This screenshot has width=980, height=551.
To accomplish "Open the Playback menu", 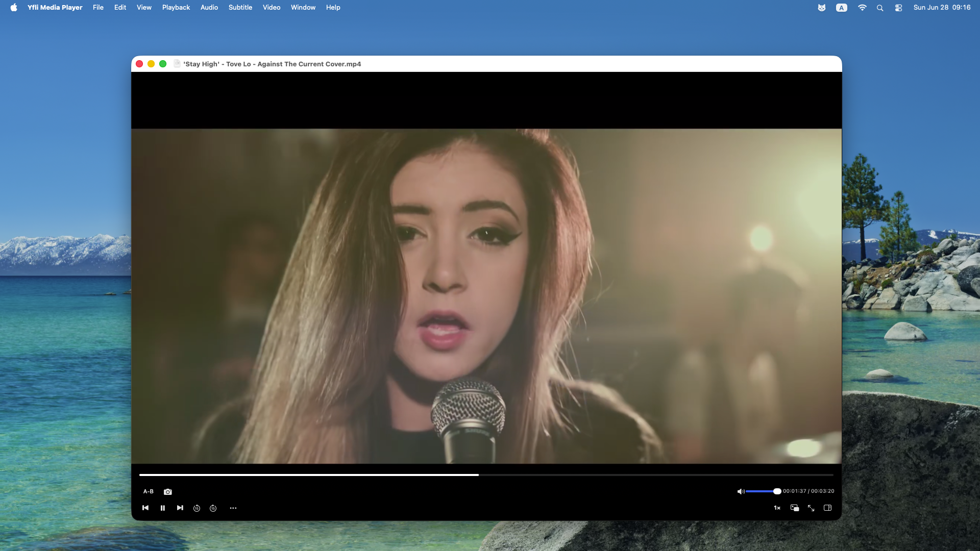I will 176,7.
